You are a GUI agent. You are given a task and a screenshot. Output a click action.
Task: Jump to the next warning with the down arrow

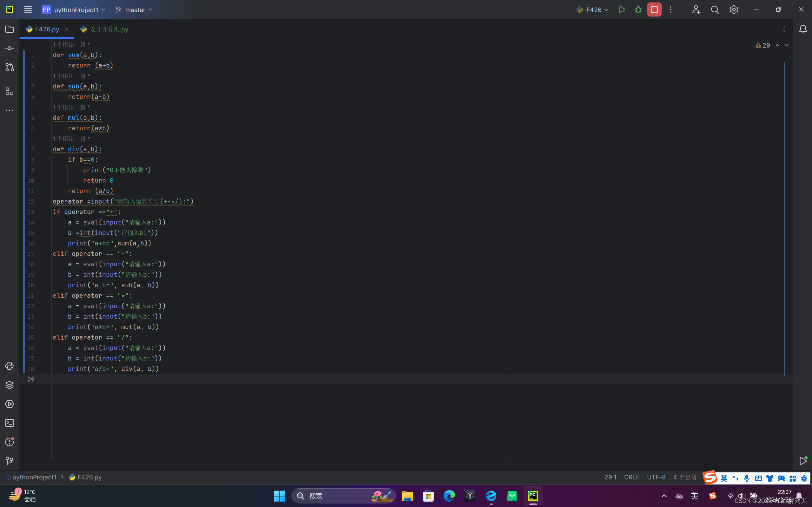click(x=787, y=45)
